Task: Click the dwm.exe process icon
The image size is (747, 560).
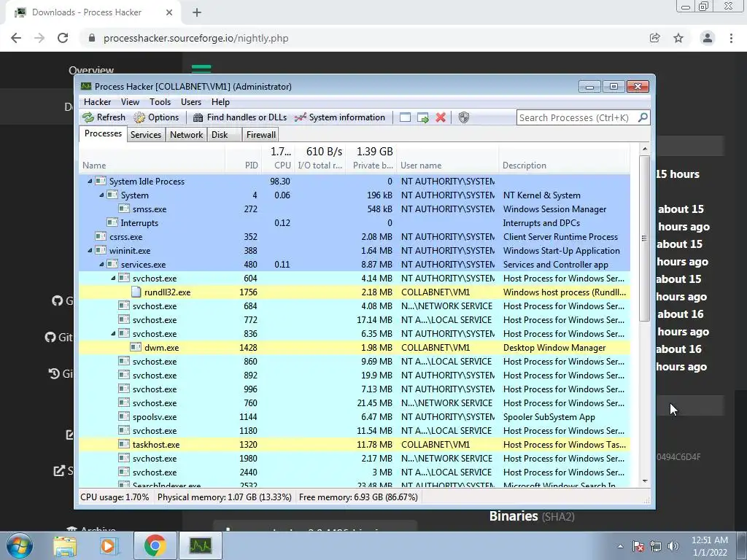Action: 136,347
